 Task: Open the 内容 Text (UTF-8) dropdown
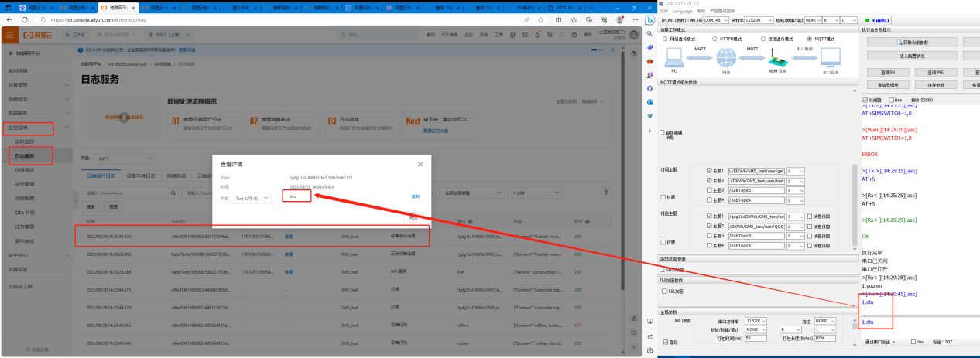point(252,198)
